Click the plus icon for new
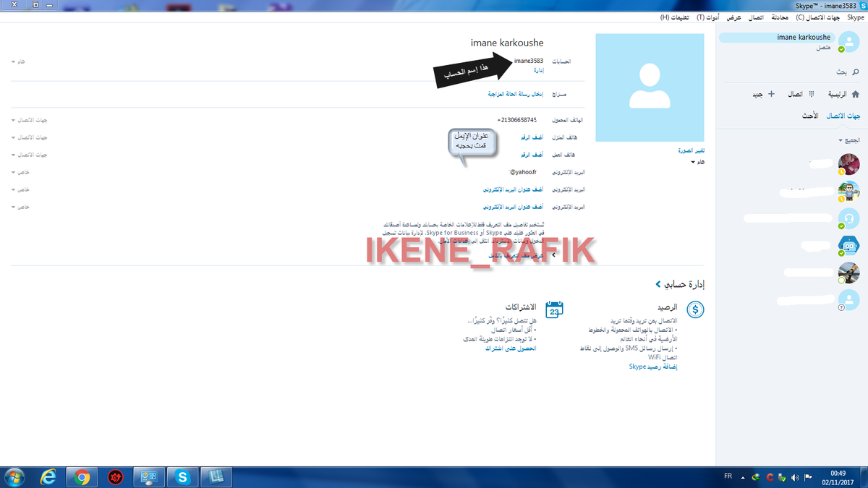Image resolution: width=868 pixels, height=488 pixels. click(771, 94)
